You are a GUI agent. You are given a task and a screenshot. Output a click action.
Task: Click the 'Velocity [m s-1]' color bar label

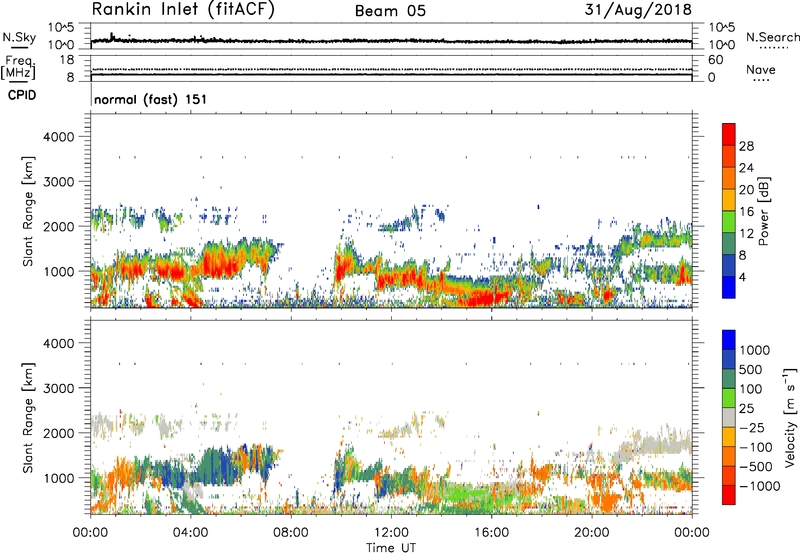point(790,418)
